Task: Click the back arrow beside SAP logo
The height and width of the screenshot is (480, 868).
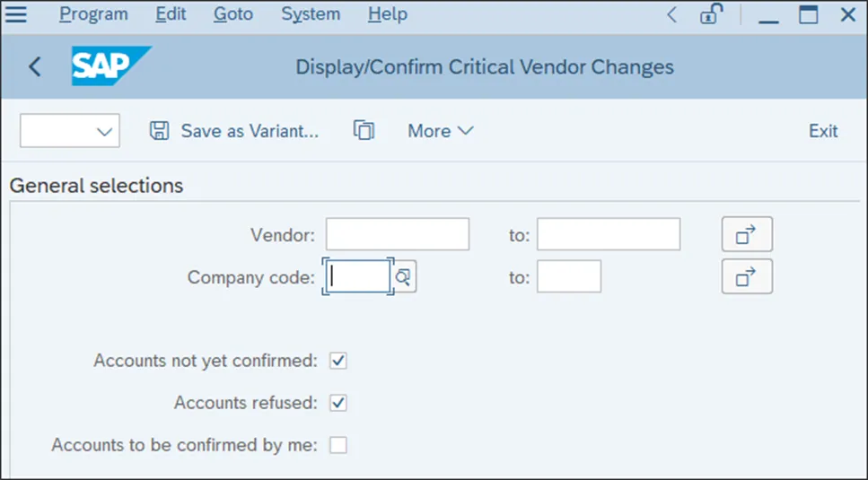Action: pyautogui.click(x=35, y=66)
